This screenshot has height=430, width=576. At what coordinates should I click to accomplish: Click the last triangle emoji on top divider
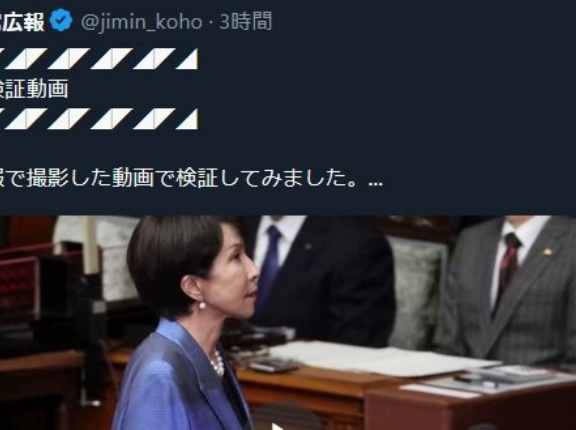pos(187,59)
